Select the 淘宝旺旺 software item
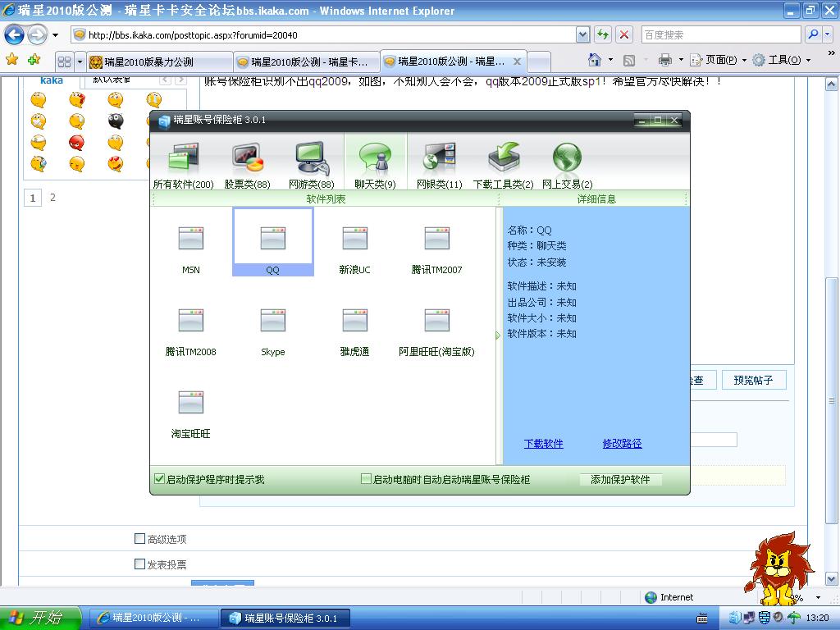 (x=190, y=413)
